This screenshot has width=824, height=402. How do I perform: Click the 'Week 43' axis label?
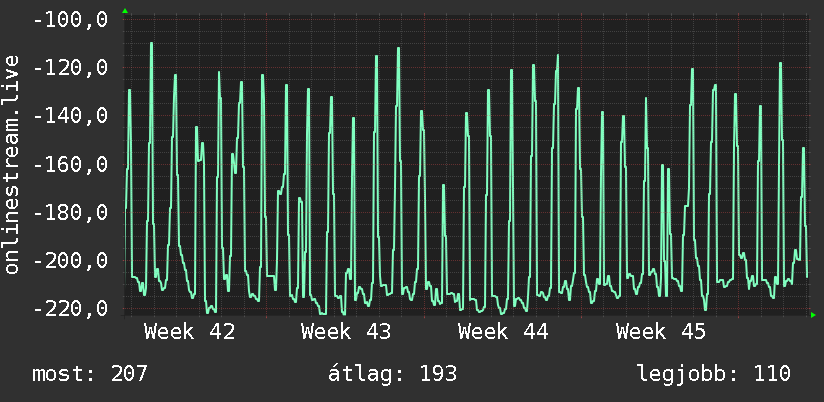(x=346, y=332)
